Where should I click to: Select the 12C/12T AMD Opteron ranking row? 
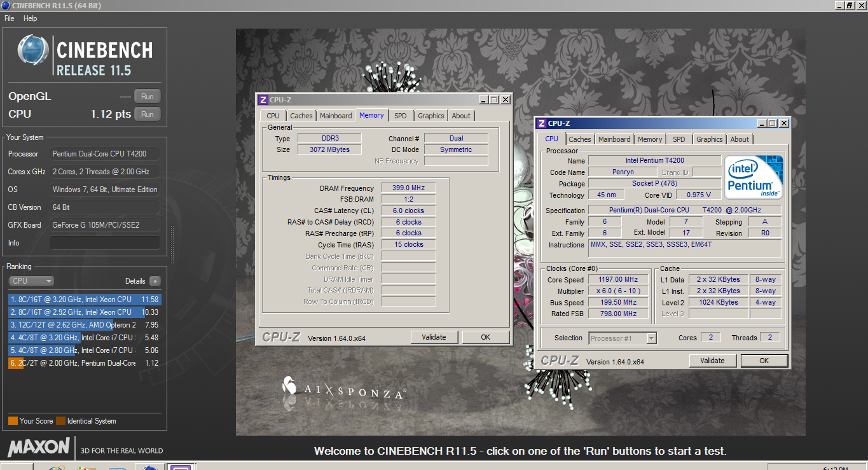tap(85, 325)
